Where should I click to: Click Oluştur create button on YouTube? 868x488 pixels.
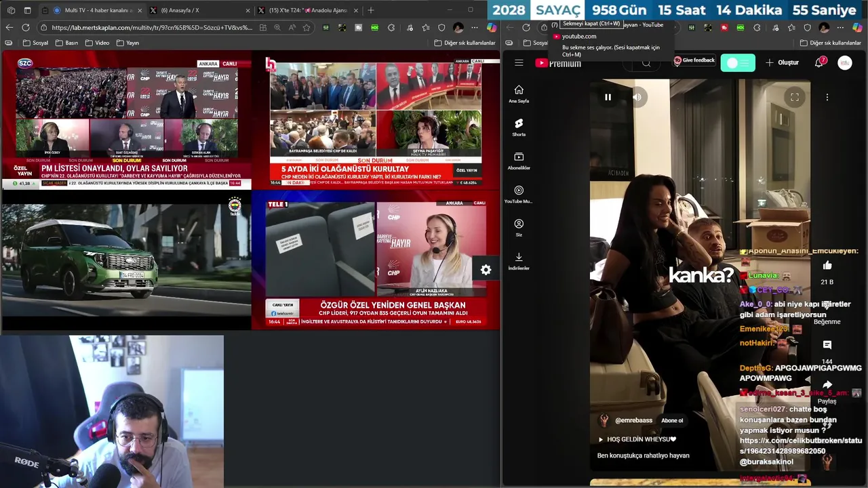(782, 62)
